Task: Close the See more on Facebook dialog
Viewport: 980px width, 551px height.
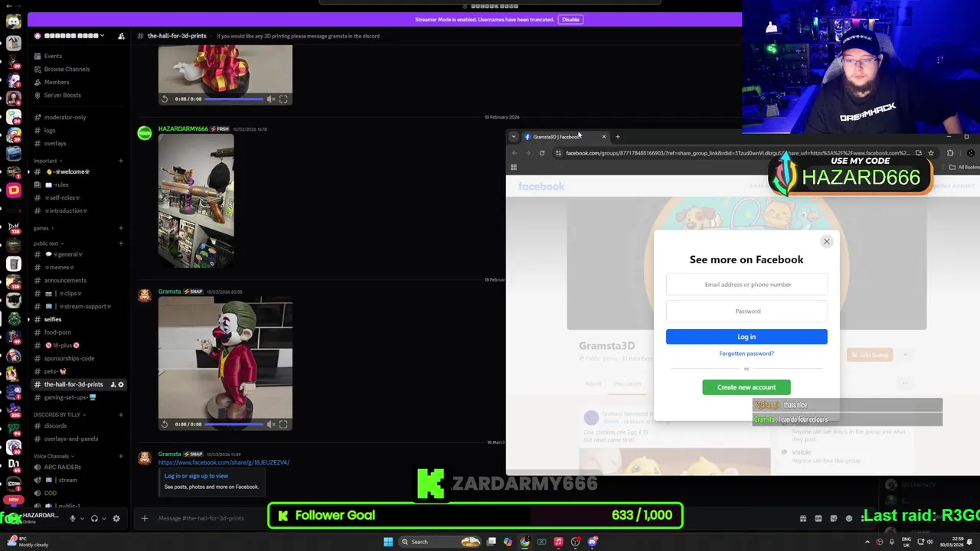Action: [827, 242]
